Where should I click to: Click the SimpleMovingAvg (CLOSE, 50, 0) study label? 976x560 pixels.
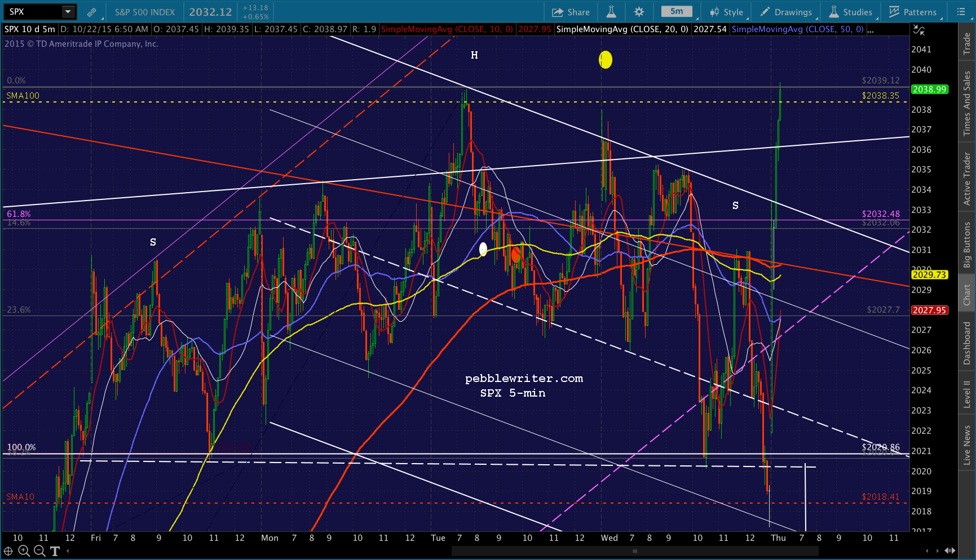tap(797, 29)
